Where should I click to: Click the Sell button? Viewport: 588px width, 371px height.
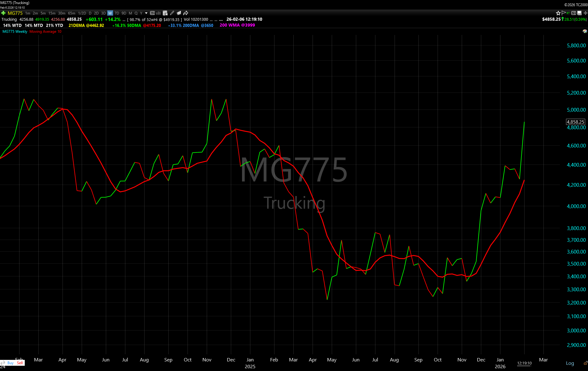click(x=20, y=363)
